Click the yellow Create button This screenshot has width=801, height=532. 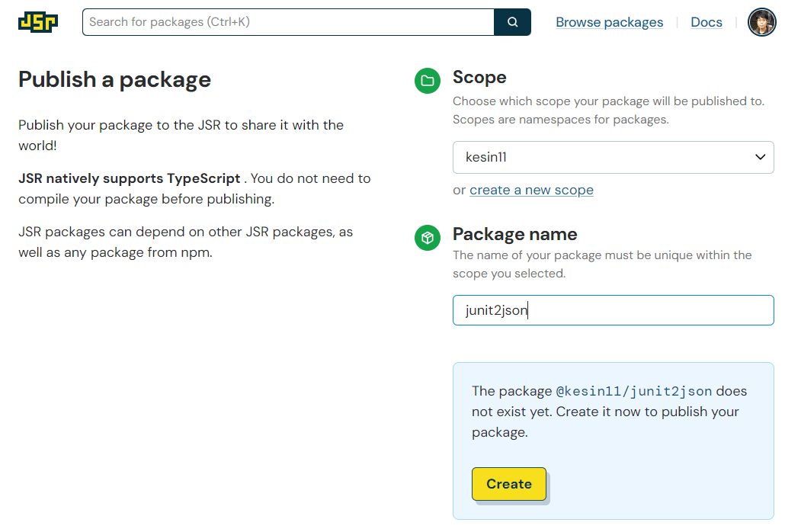pyautogui.click(x=509, y=484)
